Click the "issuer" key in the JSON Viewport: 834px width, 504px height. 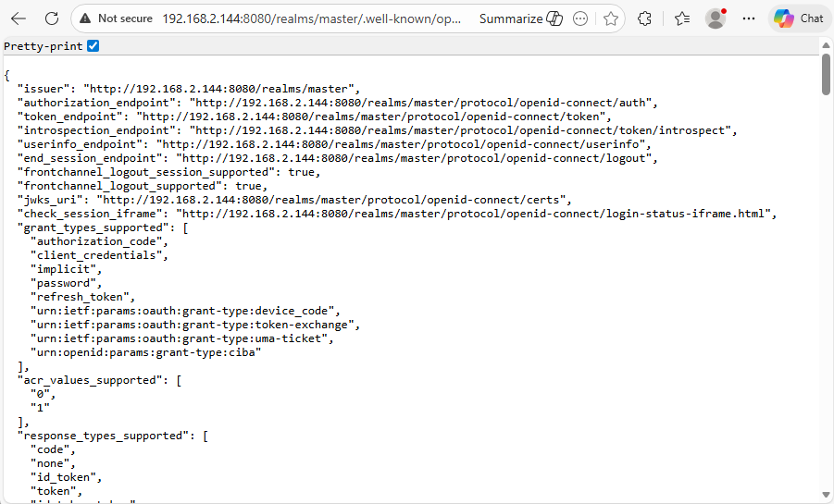[x=47, y=89]
